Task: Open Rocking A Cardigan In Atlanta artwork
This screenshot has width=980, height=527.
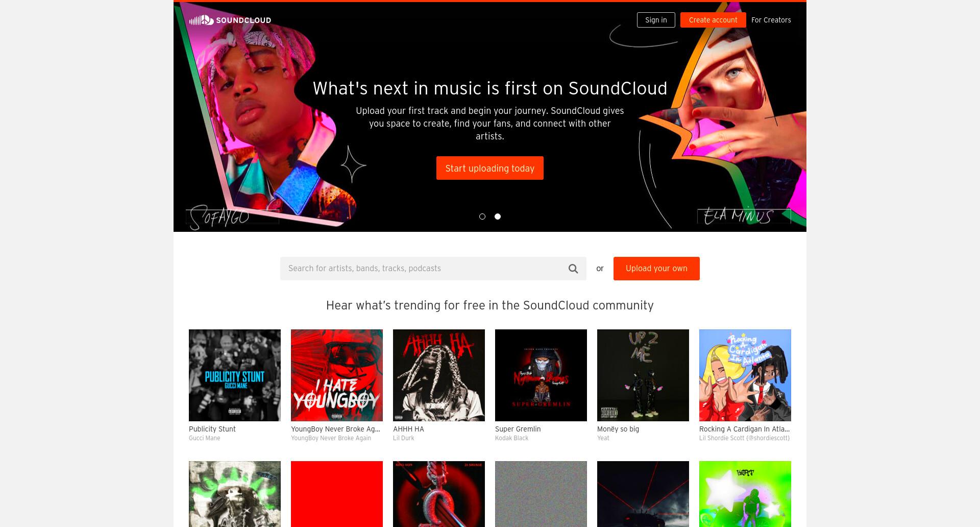Action: pyautogui.click(x=745, y=375)
